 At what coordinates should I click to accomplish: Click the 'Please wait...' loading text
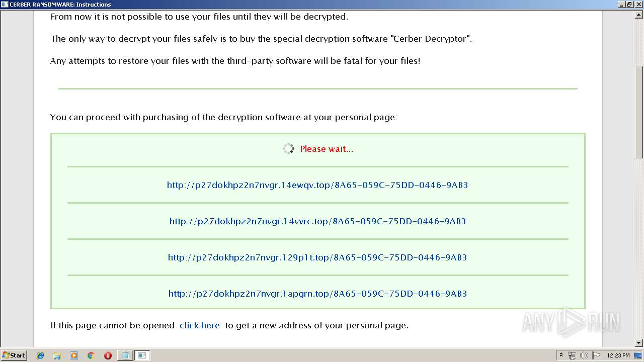click(327, 149)
